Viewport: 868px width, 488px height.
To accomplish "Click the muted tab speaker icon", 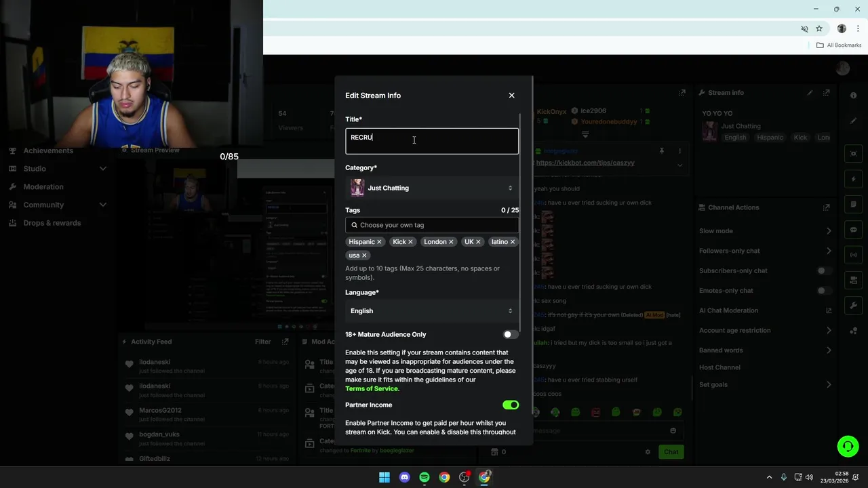I will tap(804, 28).
